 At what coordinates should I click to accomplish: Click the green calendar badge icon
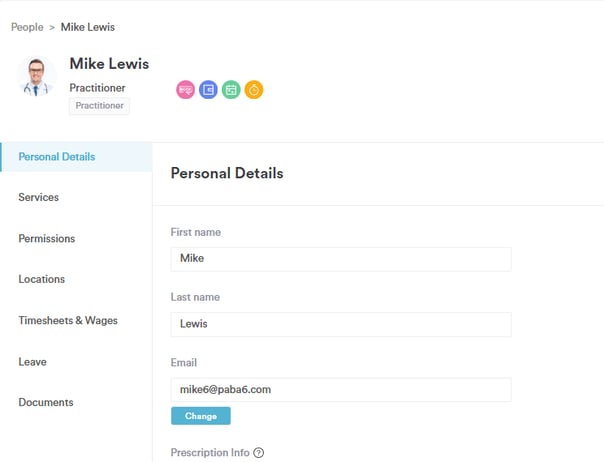(x=231, y=90)
